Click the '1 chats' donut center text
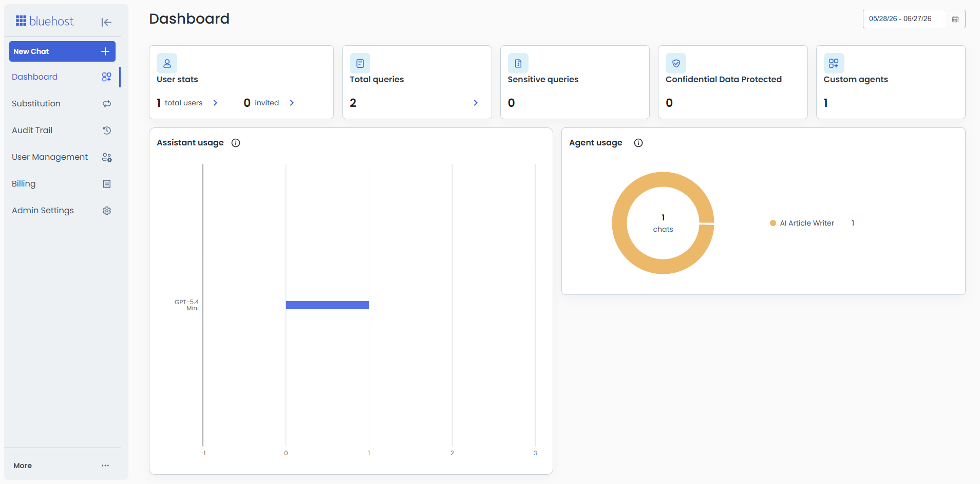This screenshot has height=484, width=980. [663, 223]
